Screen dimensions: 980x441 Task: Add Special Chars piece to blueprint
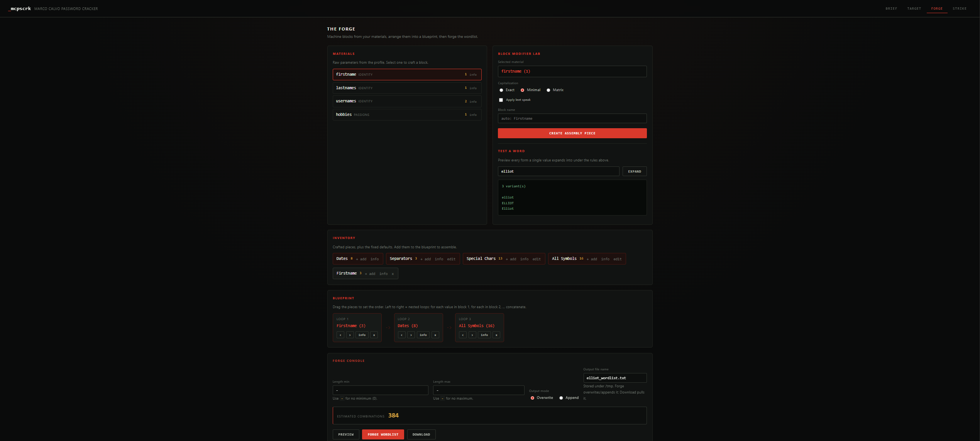coord(511,259)
